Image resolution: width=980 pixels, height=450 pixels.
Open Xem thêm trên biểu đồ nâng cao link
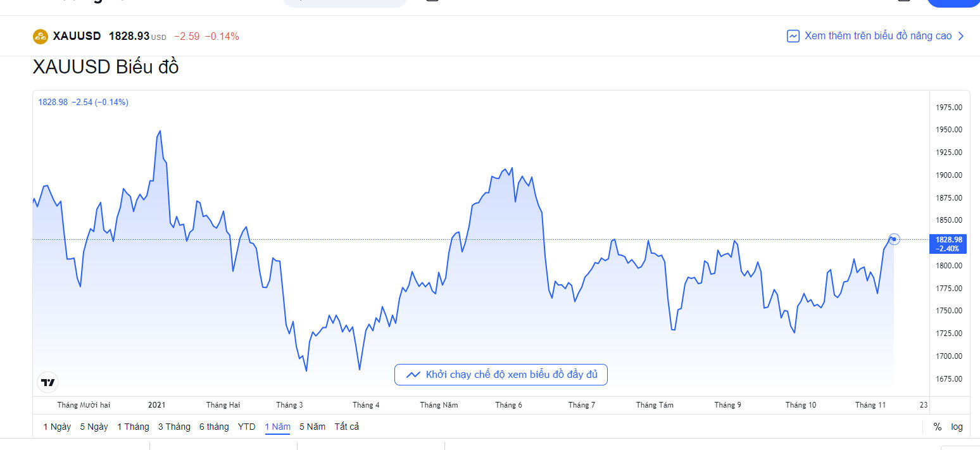[x=877, y=36]
